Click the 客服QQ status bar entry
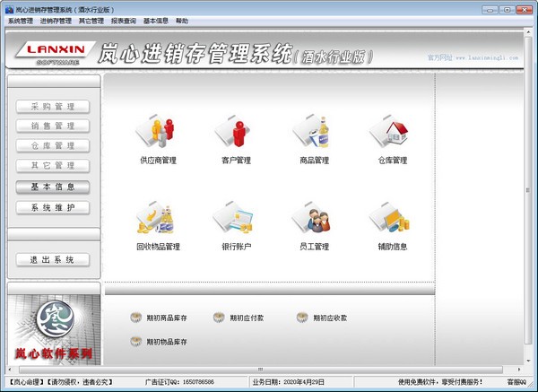The image size is (538, 392). click(x=516, y=382)
